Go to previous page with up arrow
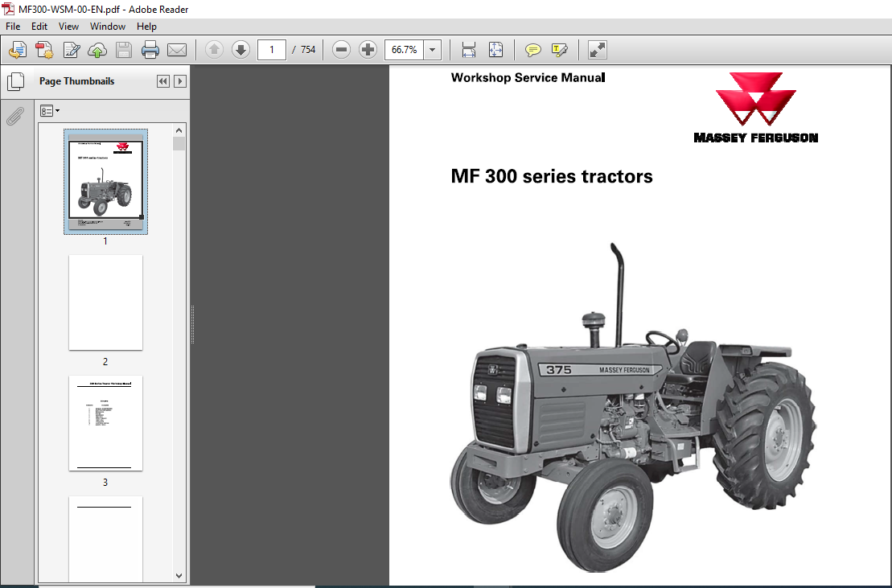This screenshot has width=892, height=588. point(214,50)
